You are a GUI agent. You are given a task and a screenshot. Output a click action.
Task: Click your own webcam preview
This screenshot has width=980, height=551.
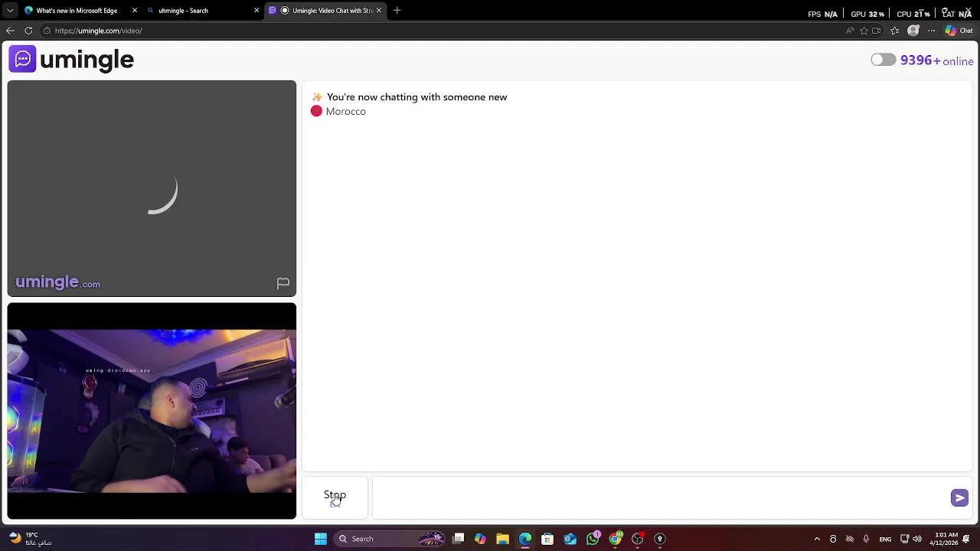(x=152, y=411)
